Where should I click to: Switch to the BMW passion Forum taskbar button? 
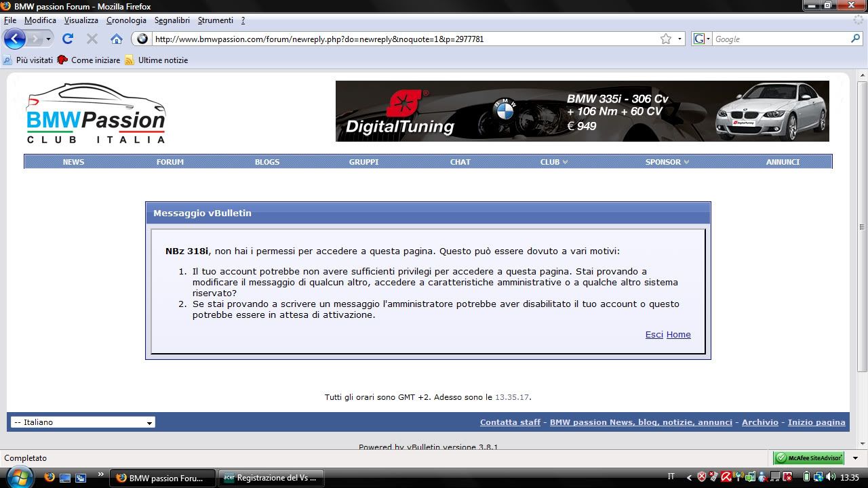tap(163, 478)
